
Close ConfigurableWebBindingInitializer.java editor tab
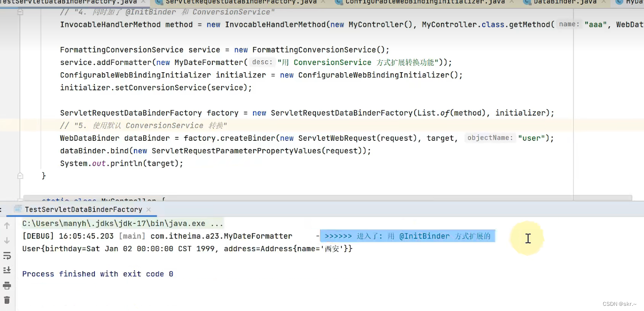(x=511, y=2)
